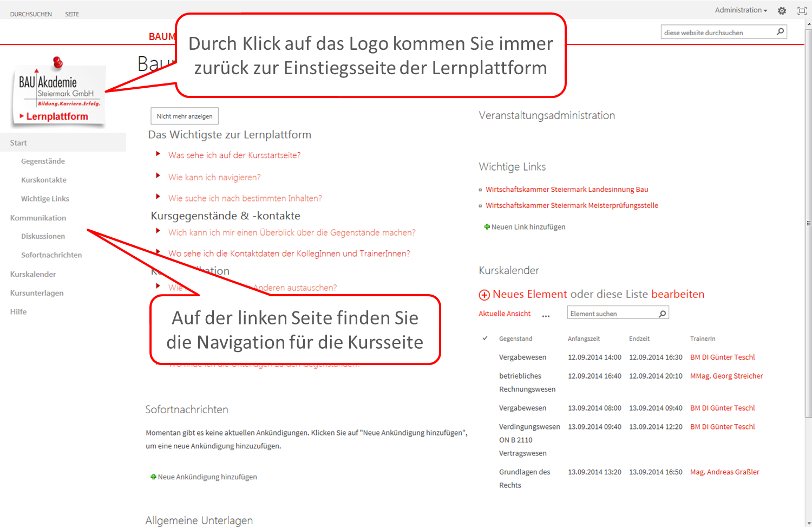This screenshot has height=527, width=812.
Task: Click the Veranstaltungsadministration heading
Action: (547, 115)
